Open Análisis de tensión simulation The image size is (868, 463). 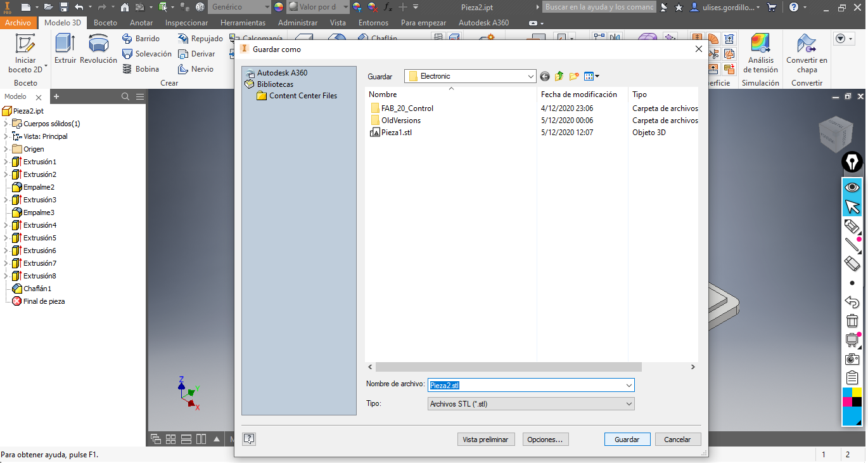(x=760, y=53)
